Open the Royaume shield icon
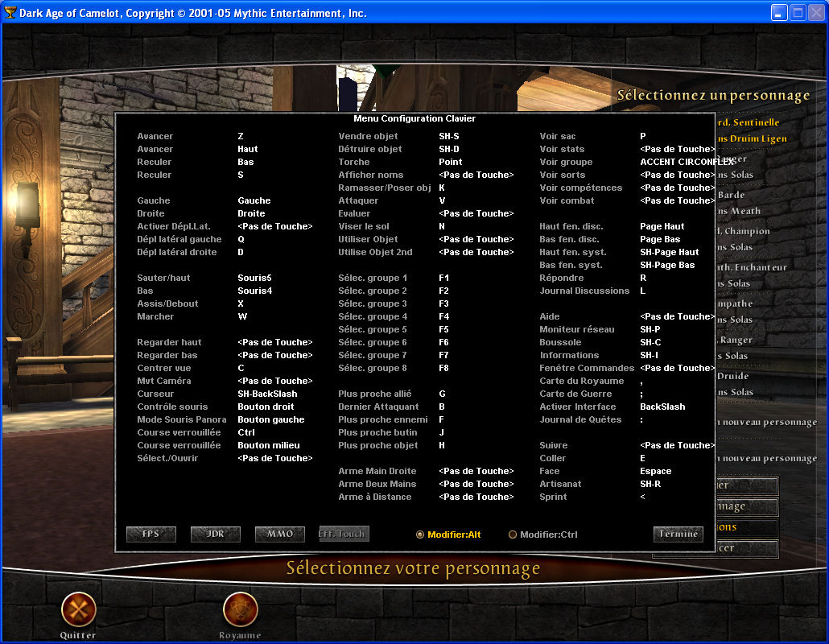 point(240,609)
